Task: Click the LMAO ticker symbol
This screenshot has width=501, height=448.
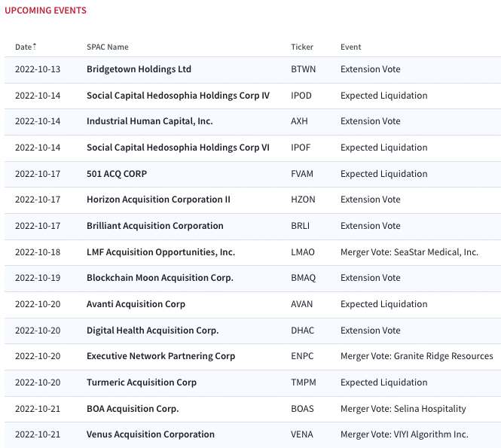Action: (303, 252)
